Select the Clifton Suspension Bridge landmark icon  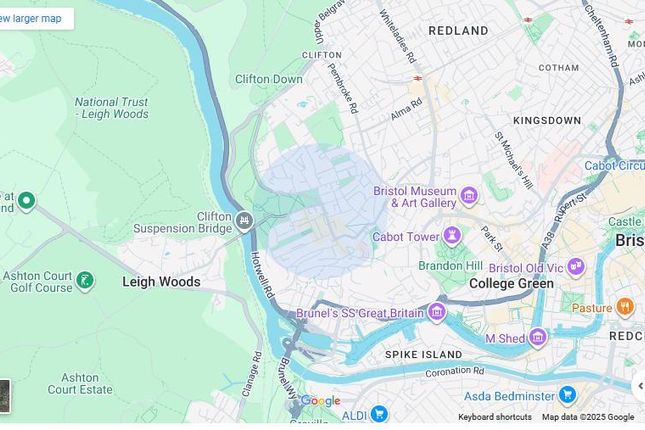(244, 221)
